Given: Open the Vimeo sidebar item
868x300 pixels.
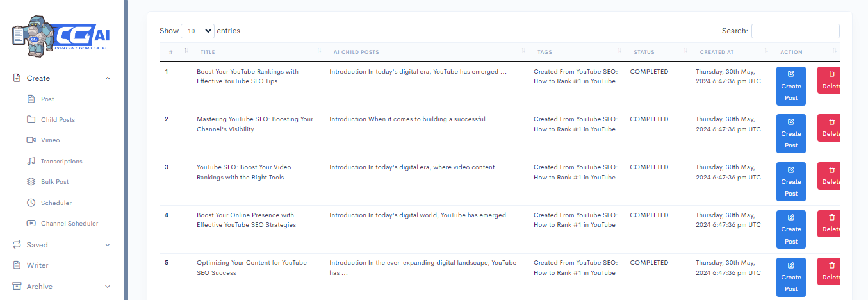Looking at the screenshot, I should (x=50, y=140).
